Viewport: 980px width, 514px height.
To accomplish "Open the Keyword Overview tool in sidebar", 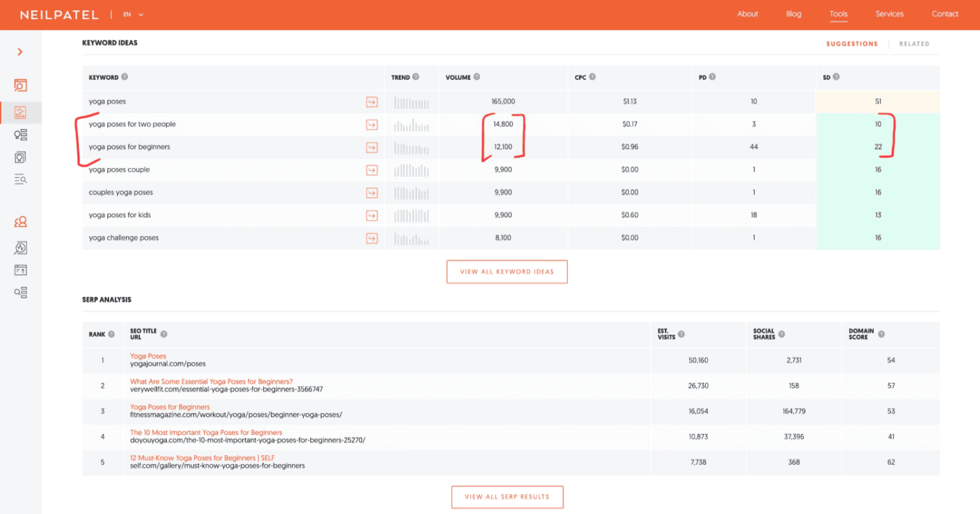I will click(20, 84).
